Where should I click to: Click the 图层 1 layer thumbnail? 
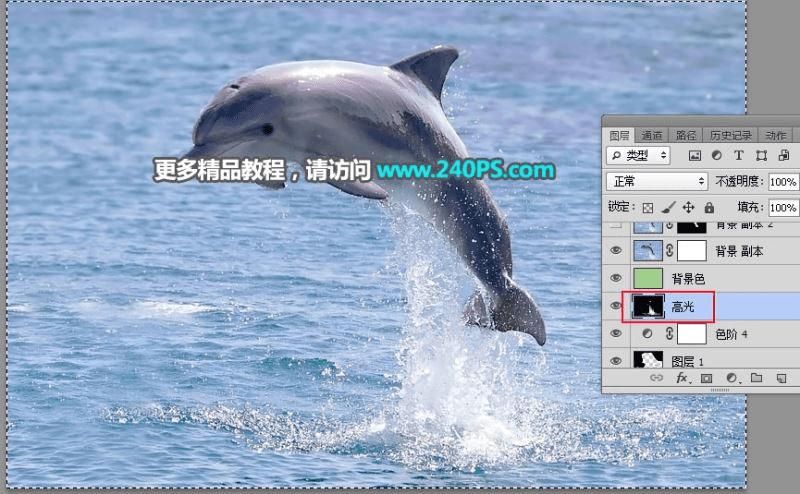(648, 359)
